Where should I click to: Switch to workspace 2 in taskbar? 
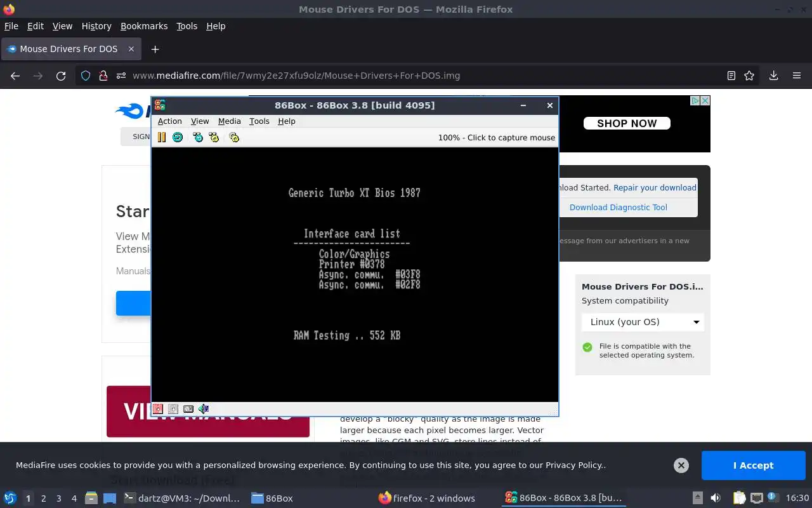(x=43, y=498)
